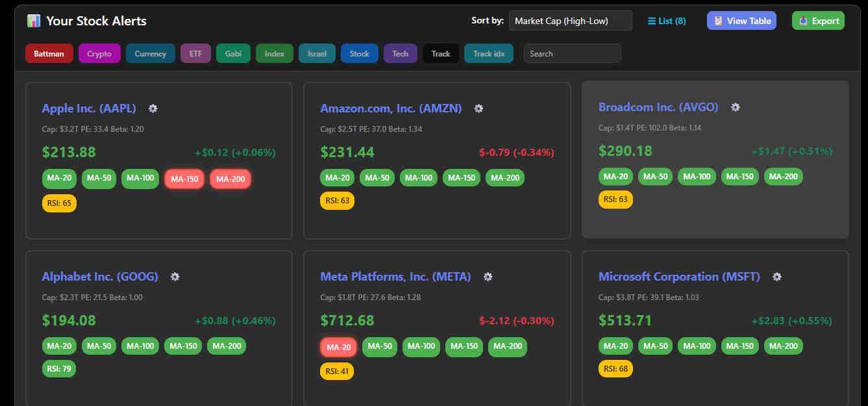The image size is (868, 406).
Task: Open the Sort by dropdown
Action: click(571, 21)
